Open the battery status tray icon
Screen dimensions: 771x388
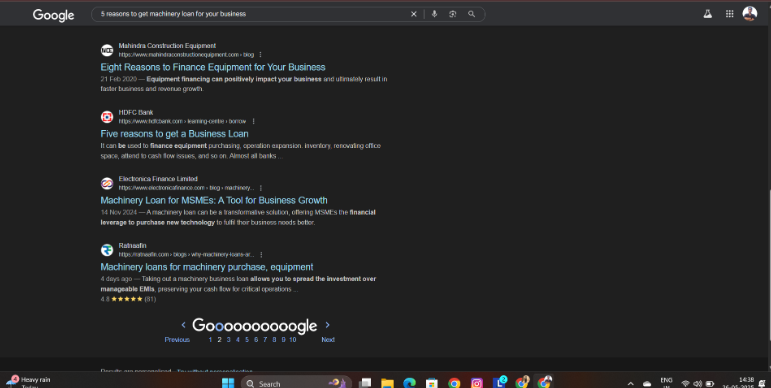[710, 384]
